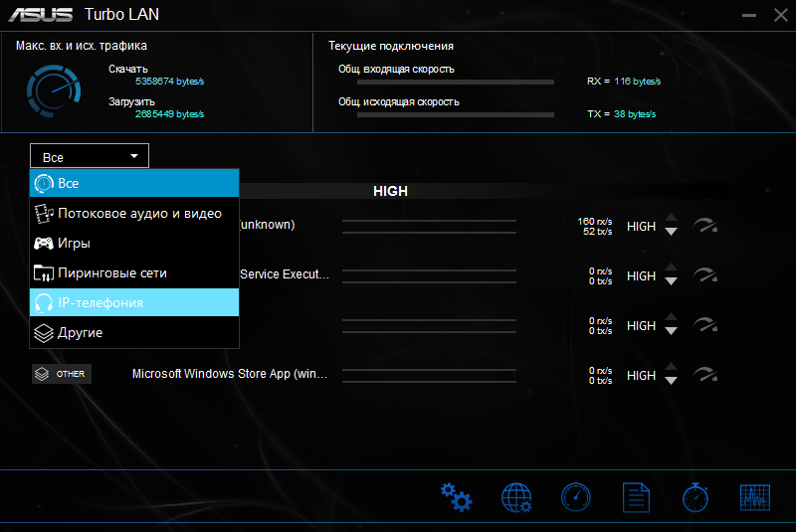The height and width of the screenshot is (532, 796).
Task: Click the 160 rx/s 52 tx/s rate
Action: tap(595, 226)
